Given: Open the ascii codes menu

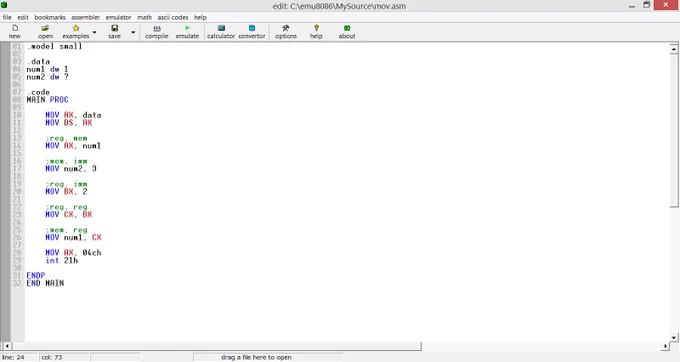Looking at the screenshot, I should 173,17.
